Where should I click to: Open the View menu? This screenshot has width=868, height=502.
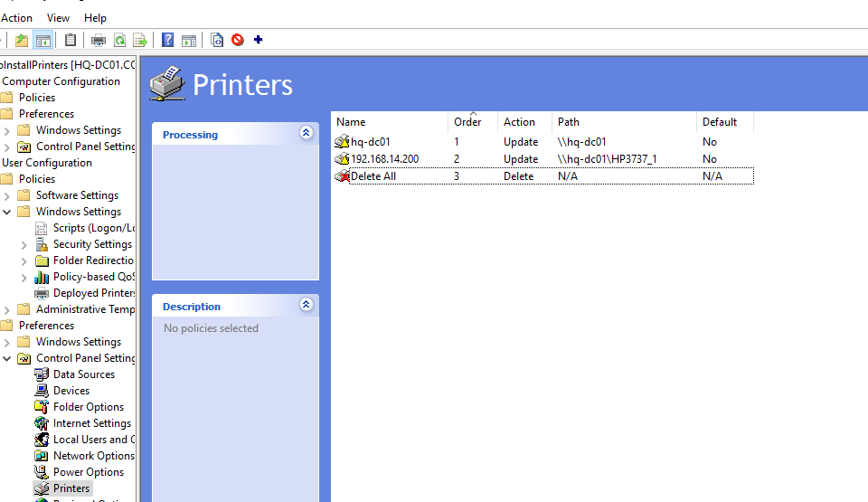[x=58, y=18]
